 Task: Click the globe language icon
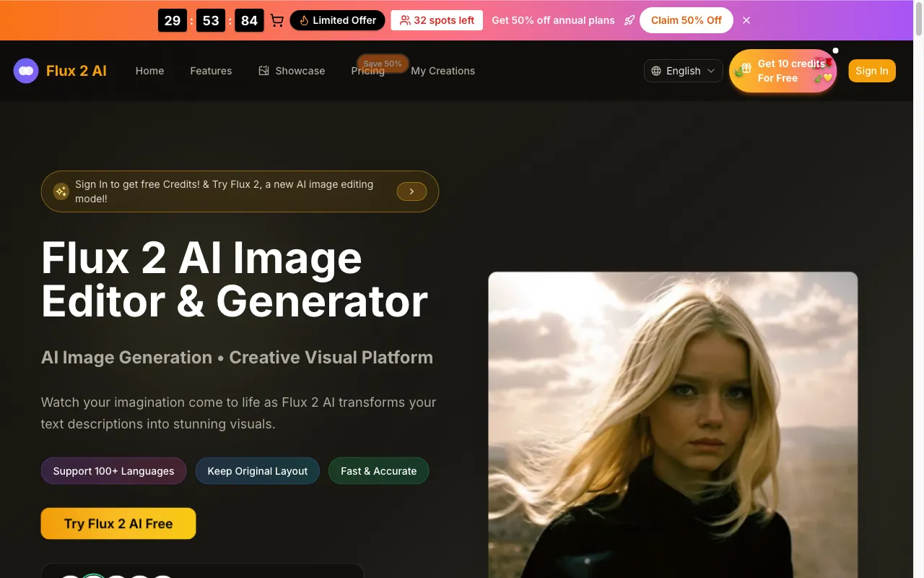656,71
